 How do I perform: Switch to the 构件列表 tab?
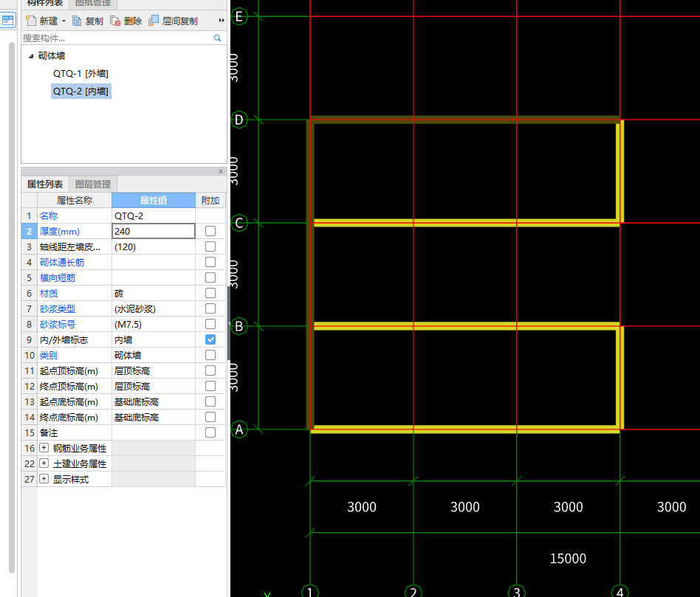click(44, 3)
